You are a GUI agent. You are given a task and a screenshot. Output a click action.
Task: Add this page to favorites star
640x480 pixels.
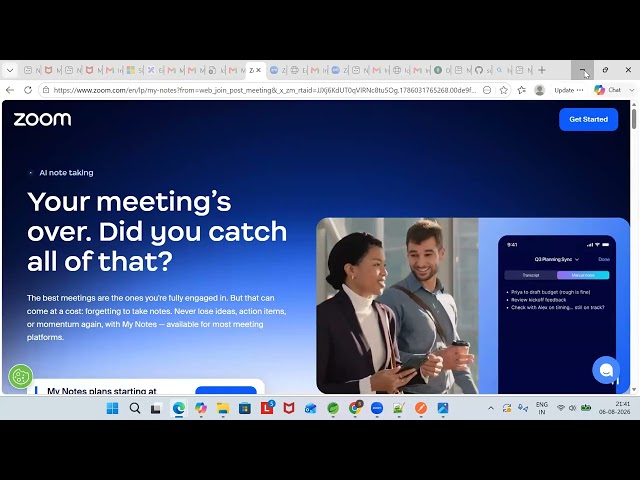(x=504, y=90)
